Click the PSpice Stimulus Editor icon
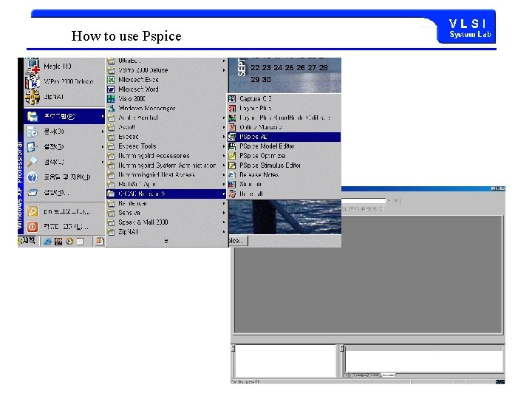 (x=232, y=166)
